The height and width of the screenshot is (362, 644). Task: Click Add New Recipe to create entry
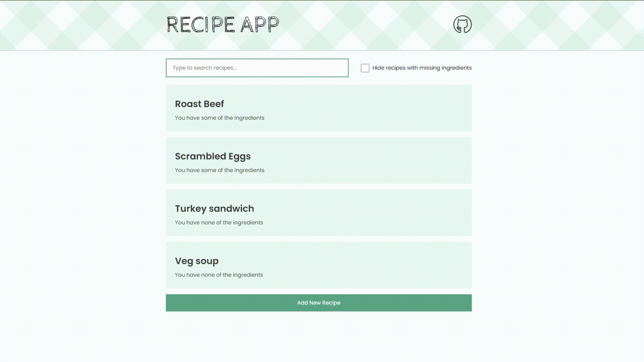tap(318, 303)
